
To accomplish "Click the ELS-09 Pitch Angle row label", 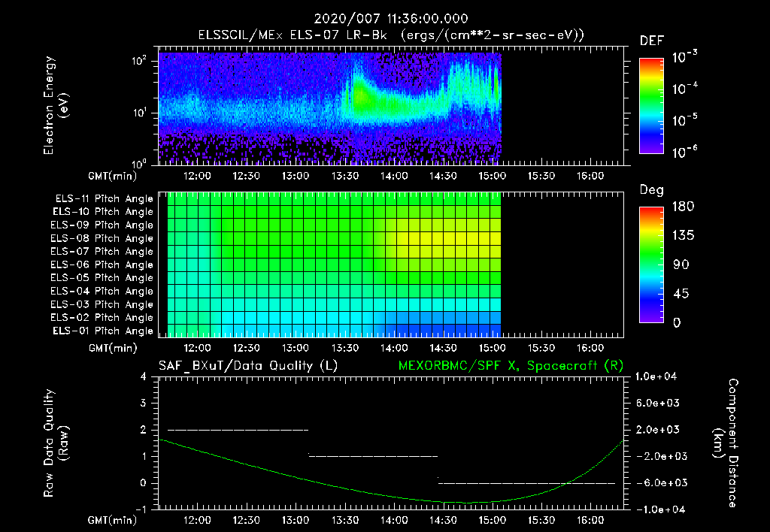I will (x=102, y=225).
